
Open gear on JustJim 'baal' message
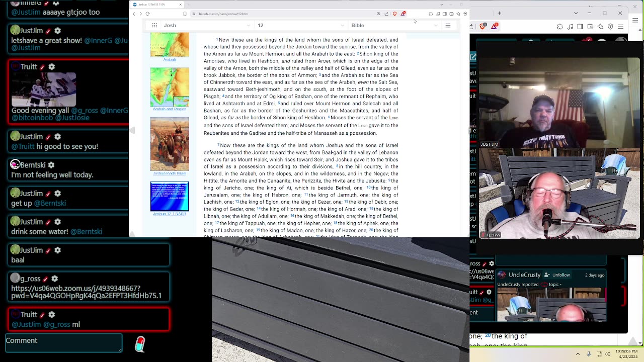[x=57, y=250]
